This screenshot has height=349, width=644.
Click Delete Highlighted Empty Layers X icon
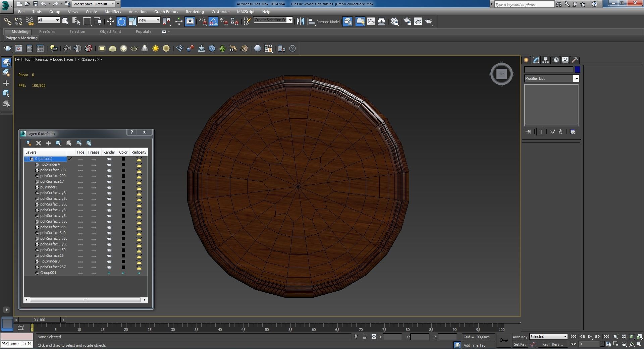point(39,143)
